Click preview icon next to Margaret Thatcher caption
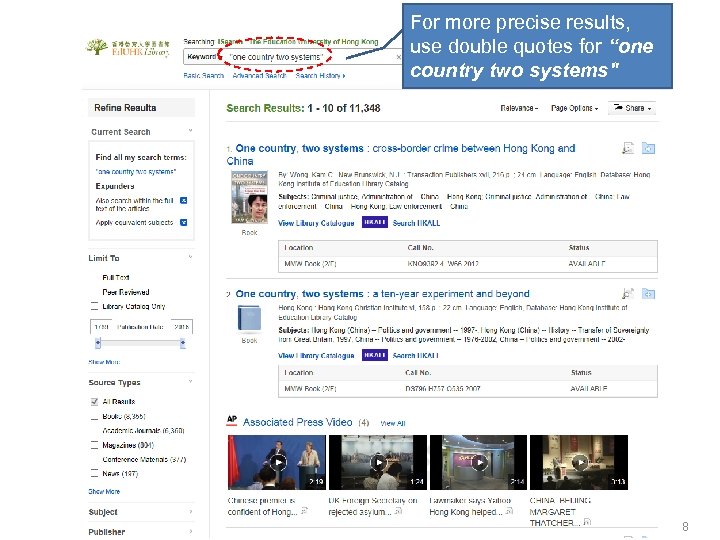The image size is (720, 540). (x=587, y=522)
